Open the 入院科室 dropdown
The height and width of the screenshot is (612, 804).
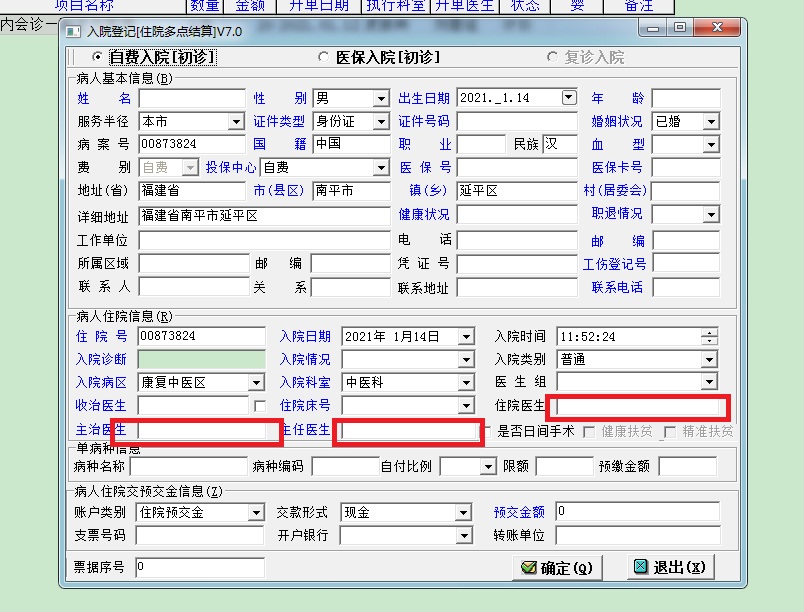[x=466, y=382]
